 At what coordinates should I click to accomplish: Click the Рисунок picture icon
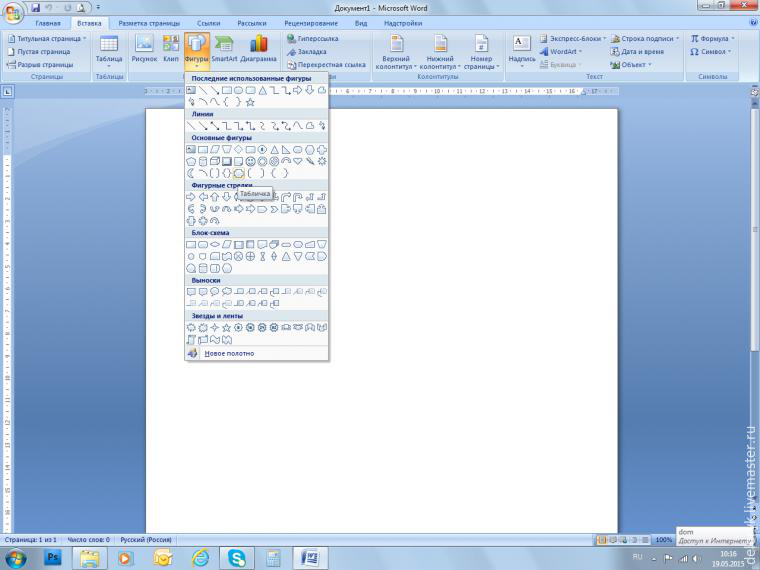click(x=145, y=48)
